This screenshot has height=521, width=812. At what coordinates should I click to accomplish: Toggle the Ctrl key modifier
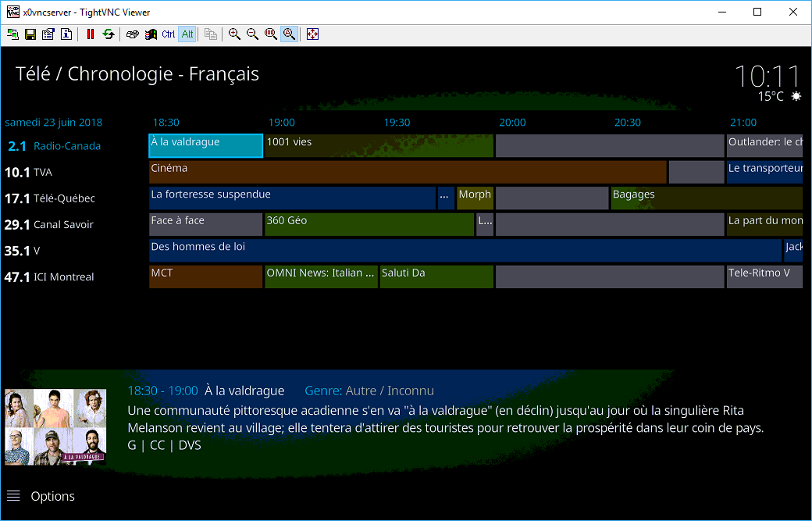point(169,34)
